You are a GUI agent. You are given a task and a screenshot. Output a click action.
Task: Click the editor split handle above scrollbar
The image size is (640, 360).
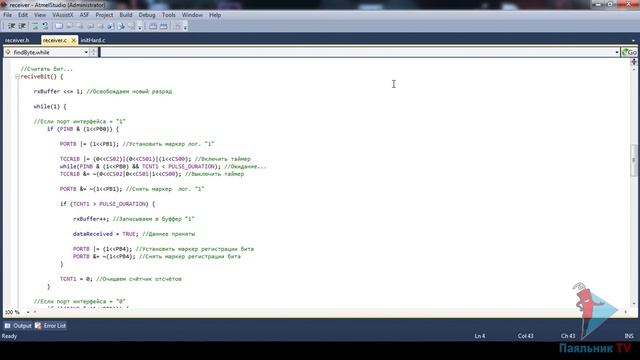point(634,61)
